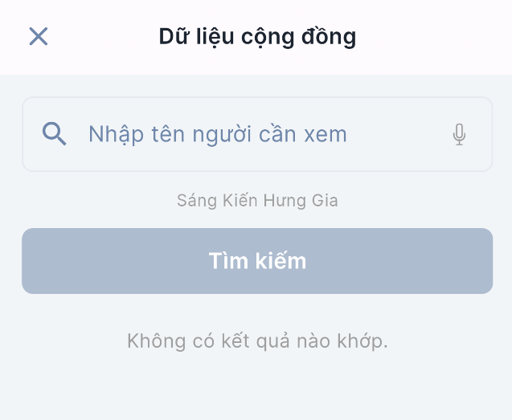Hit the wide blue-gray Tìm kiếm button
The image size is (512, 420).
click(257, 261)
